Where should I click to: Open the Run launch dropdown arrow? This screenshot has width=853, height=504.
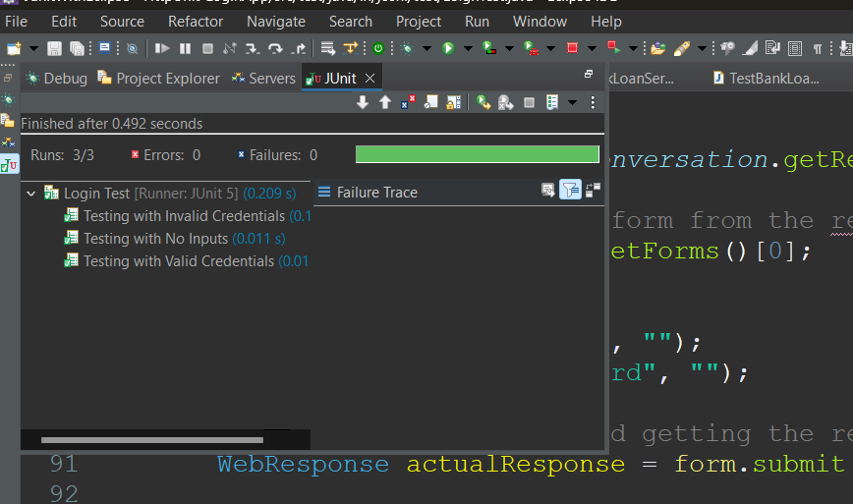pyautogui.click(x=468, y=48)
